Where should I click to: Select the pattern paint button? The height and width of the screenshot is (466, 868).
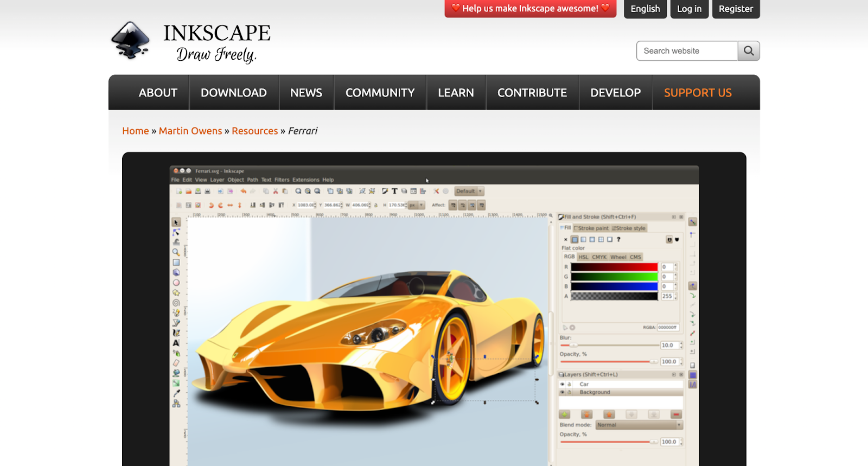click(x=601, y=239)
